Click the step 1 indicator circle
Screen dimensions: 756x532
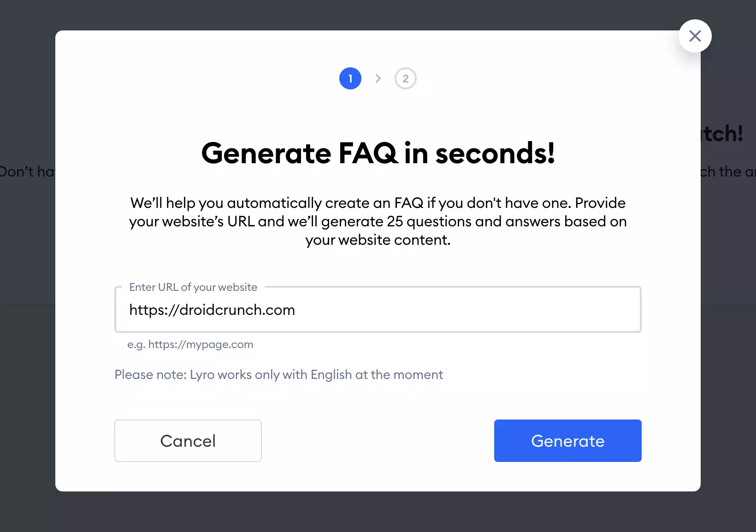coord(350,78)
